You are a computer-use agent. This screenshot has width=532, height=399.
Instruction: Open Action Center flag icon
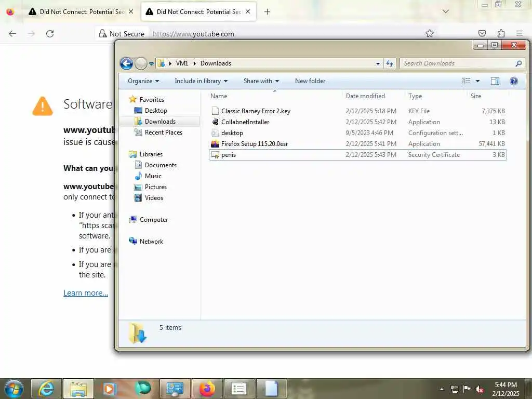(467, 389)
